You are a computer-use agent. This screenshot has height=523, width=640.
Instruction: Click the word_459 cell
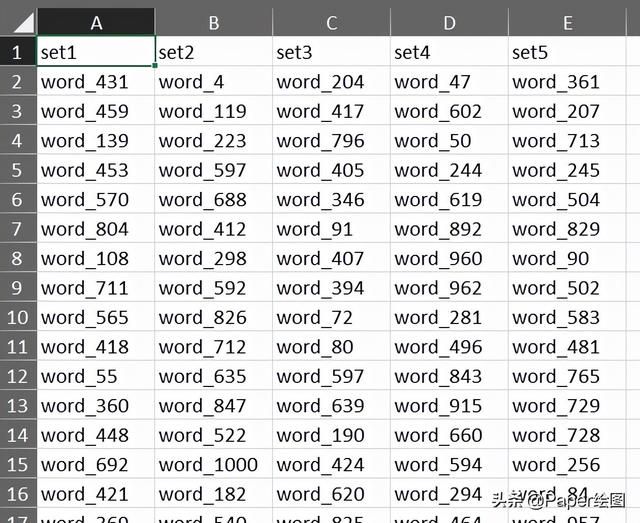[96, 110]
